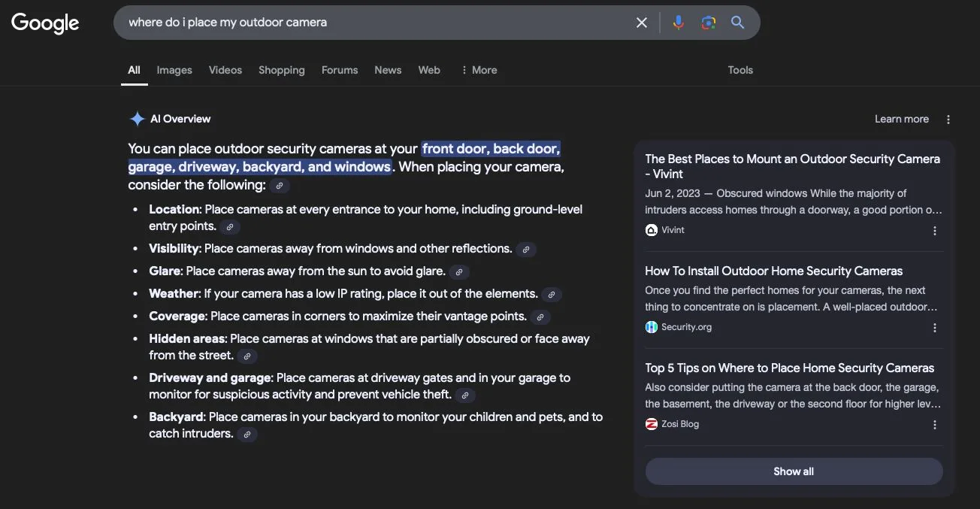Switch to the Shopping tab
This screenshot has width=980, height=509.
pos(281,70)
